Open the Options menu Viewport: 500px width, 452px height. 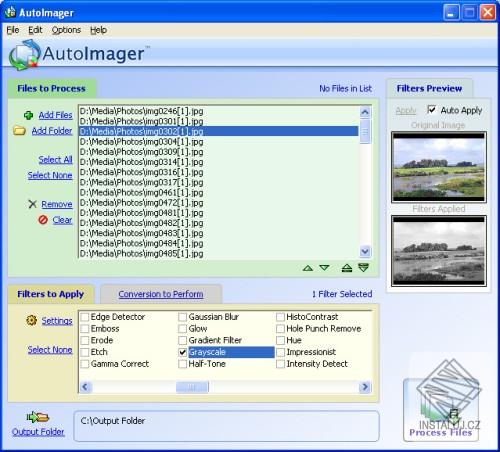pos(66,30)
